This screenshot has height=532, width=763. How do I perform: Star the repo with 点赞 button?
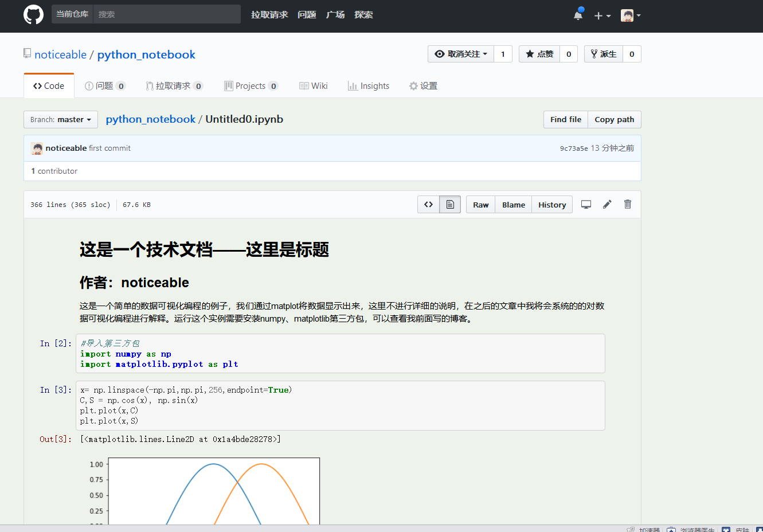coord(539,54)
